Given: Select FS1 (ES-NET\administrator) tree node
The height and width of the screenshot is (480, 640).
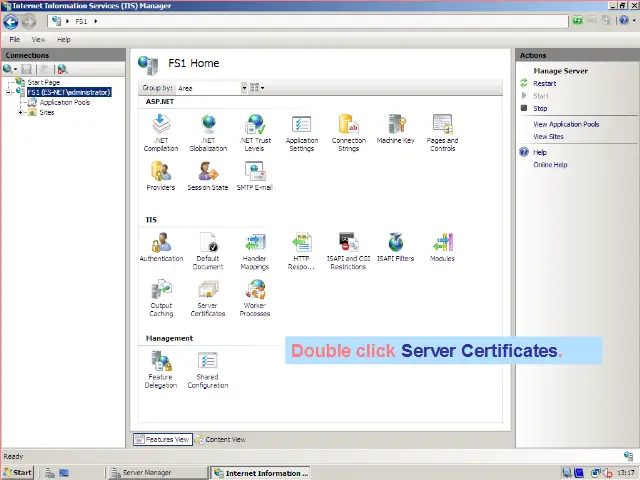Looking at the screenshot, I should 69,92.
